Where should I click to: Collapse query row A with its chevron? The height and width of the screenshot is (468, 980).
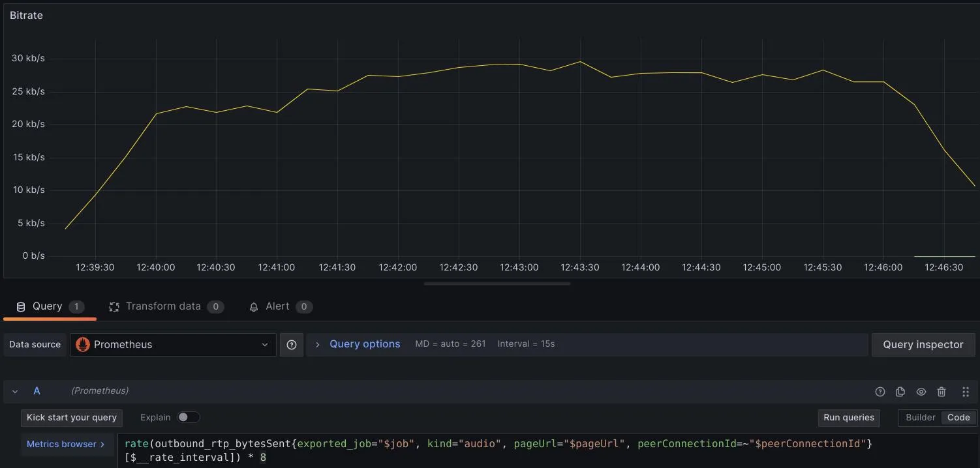14,391
